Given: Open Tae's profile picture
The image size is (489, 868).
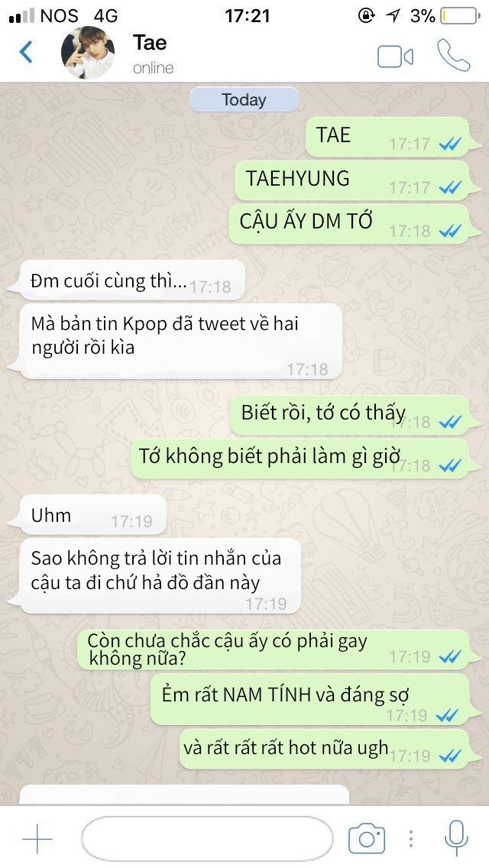Looking at the screenshot, I should pos(88,53).
